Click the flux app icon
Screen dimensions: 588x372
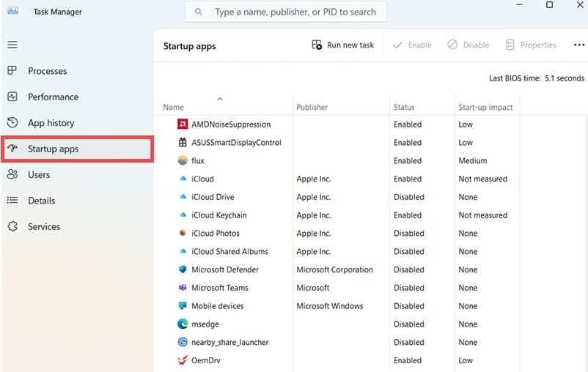(183, 160)
